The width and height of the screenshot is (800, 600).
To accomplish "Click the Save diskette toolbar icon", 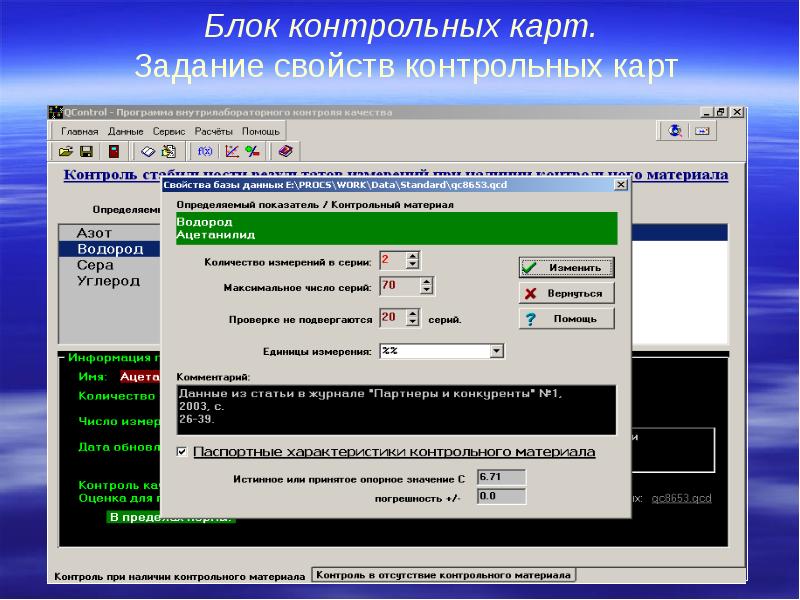I will pyautogui.click(x=87, y=150).
